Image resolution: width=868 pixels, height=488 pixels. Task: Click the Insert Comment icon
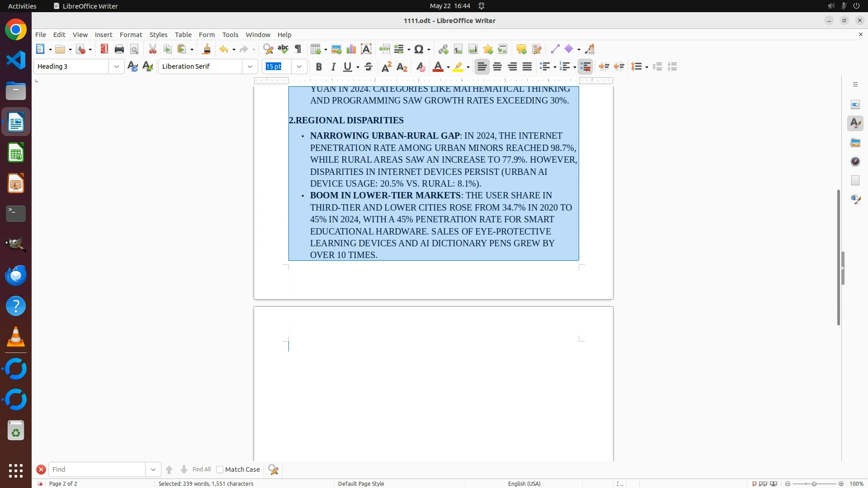[521, 49]
